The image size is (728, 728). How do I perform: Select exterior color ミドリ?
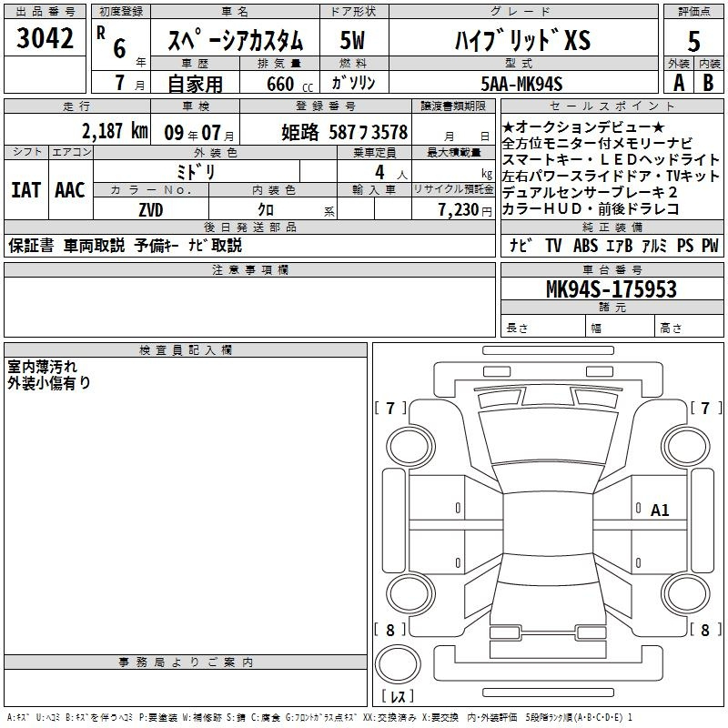coord(196,172)
